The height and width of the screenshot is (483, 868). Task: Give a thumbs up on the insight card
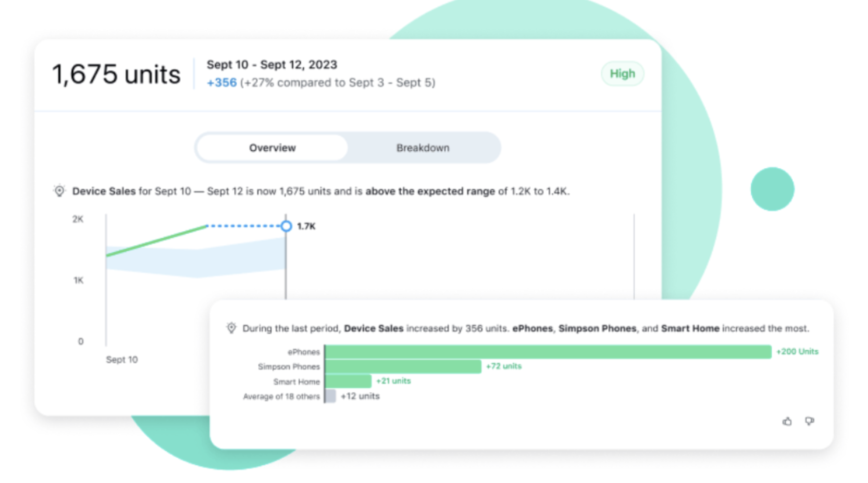click(x=787, y=422)
